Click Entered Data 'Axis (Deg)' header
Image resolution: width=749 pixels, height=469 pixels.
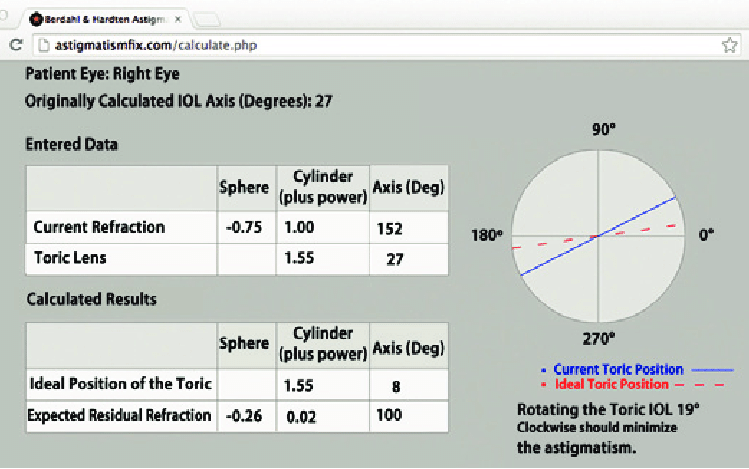408,187
